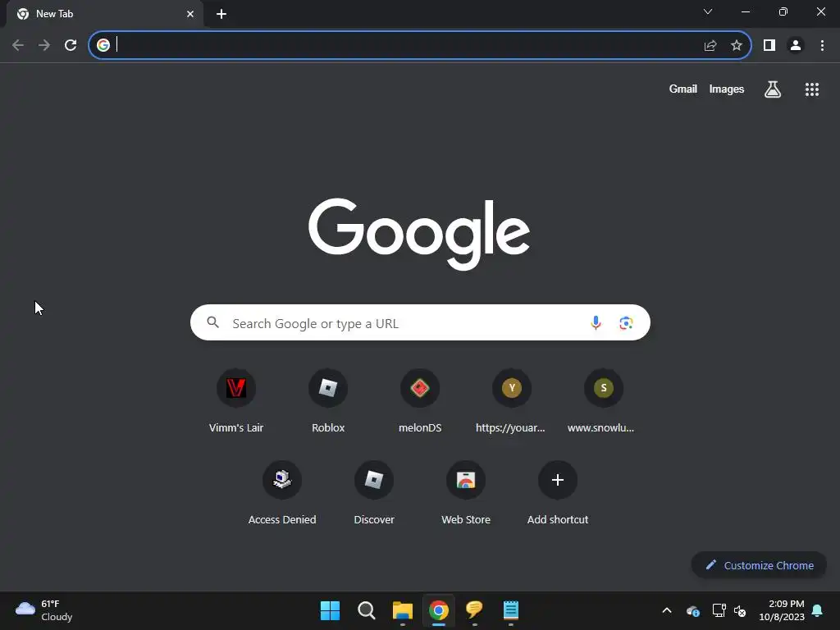This screenshot has width=840, height=630.
Task: Open File Explorer from taskbar
Action: tap(402, 610)
